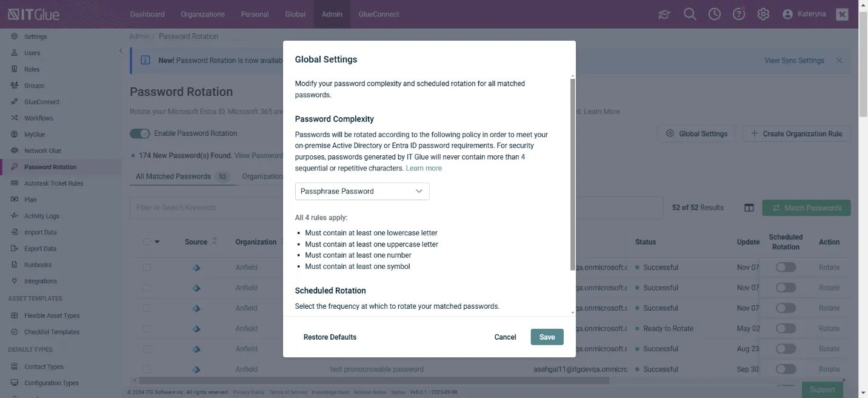Click the search magnifier icon in header

click(690, 14)
